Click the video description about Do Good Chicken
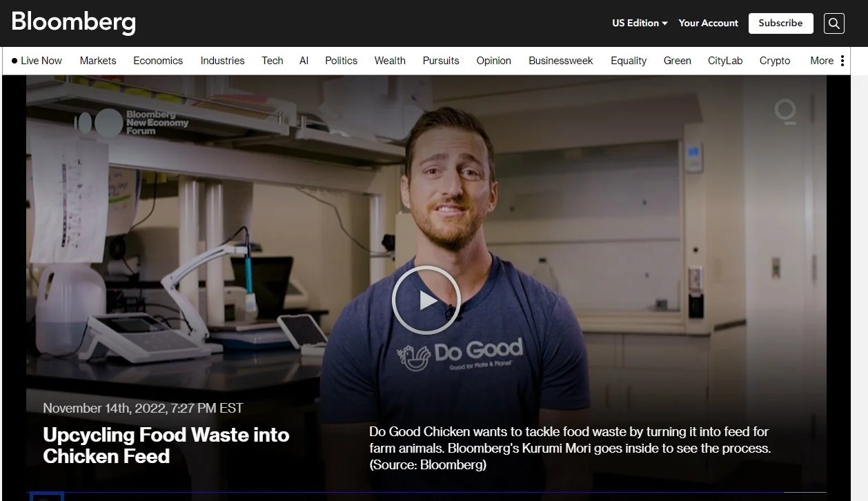Viewport: 868px width, 501px height. 570,448
